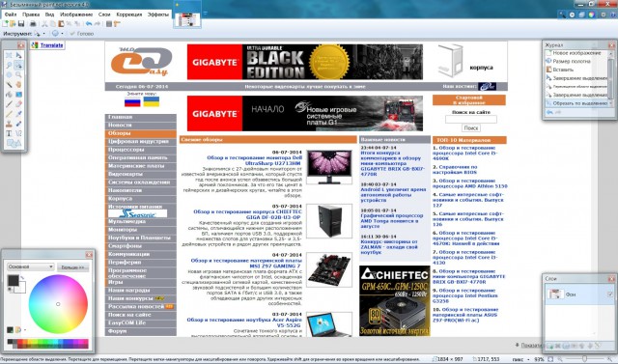
Task: Click the primary color swatch
Action: [13, 281]
